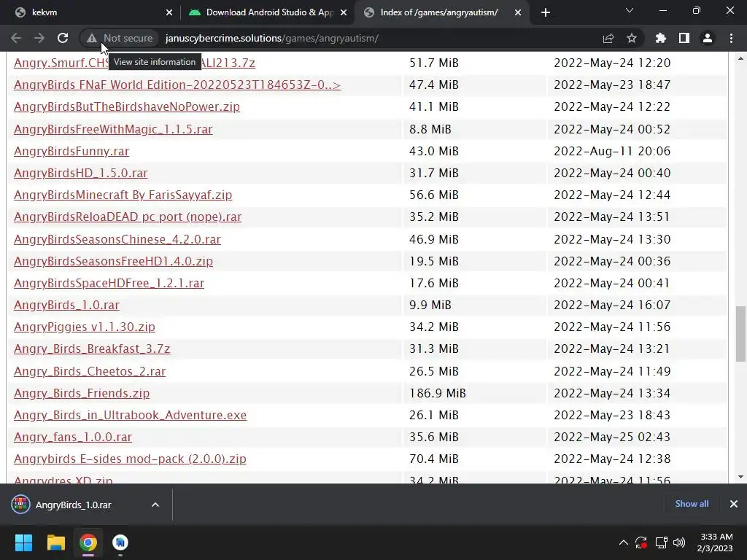Download AngryBirdsSeasonsFreeHD1.4.0.zip
The height and width of the screenshot is (560, 747).
pyautogui.click(x=113, y=261)
